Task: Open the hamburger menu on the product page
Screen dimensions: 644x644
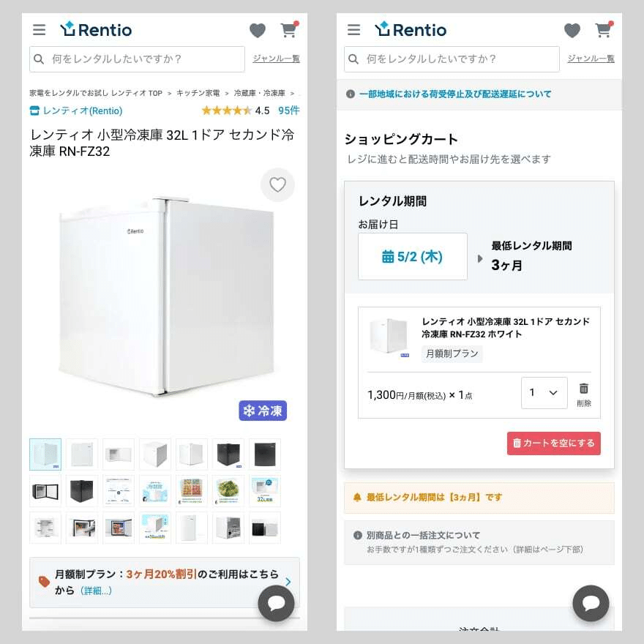Action: (40, 30)
